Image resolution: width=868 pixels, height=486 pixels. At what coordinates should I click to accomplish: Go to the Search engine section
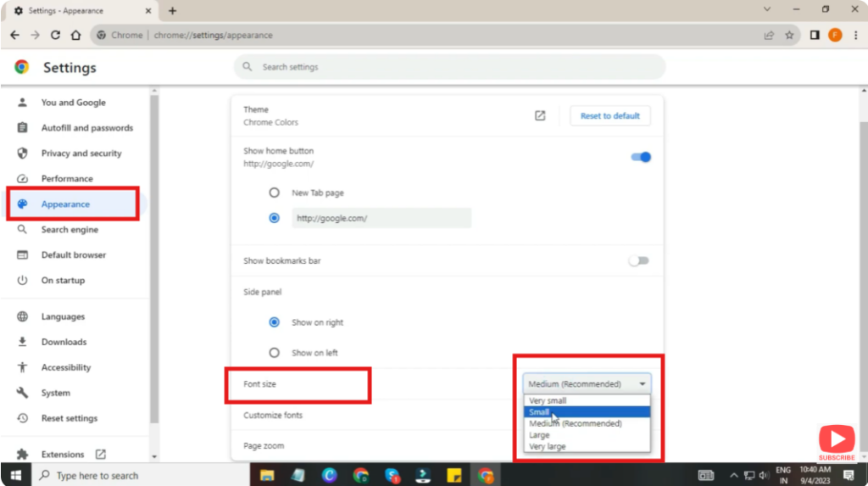[70, 230]
